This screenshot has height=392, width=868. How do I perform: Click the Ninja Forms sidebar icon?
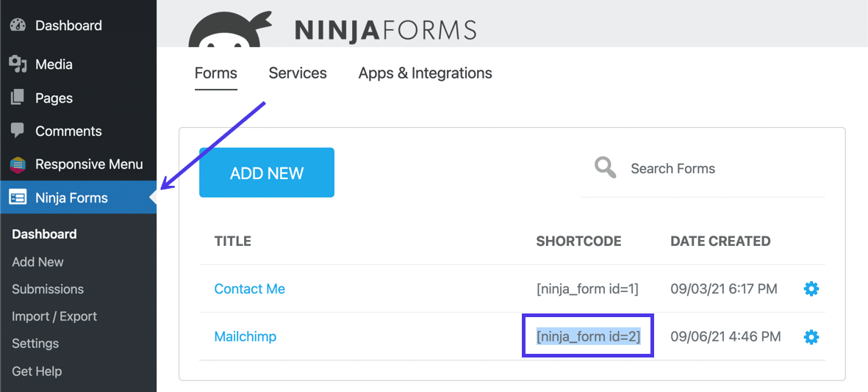18,197
